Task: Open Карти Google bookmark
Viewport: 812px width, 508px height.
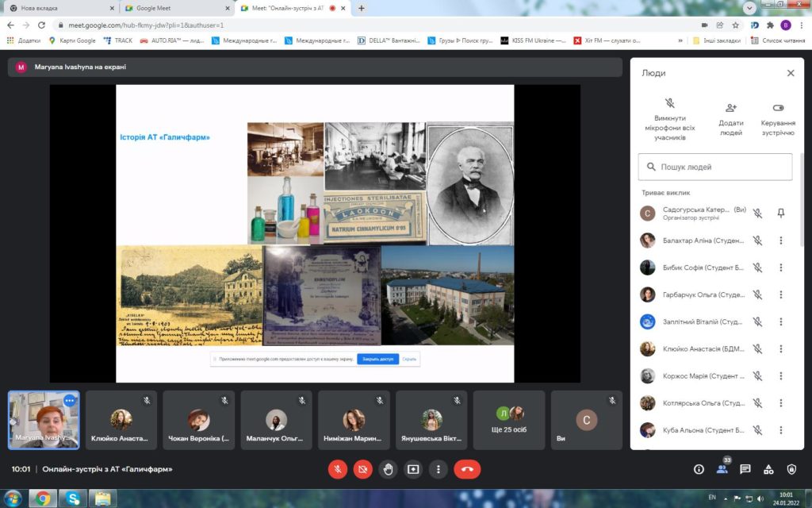Action: [x=72, y=40]
